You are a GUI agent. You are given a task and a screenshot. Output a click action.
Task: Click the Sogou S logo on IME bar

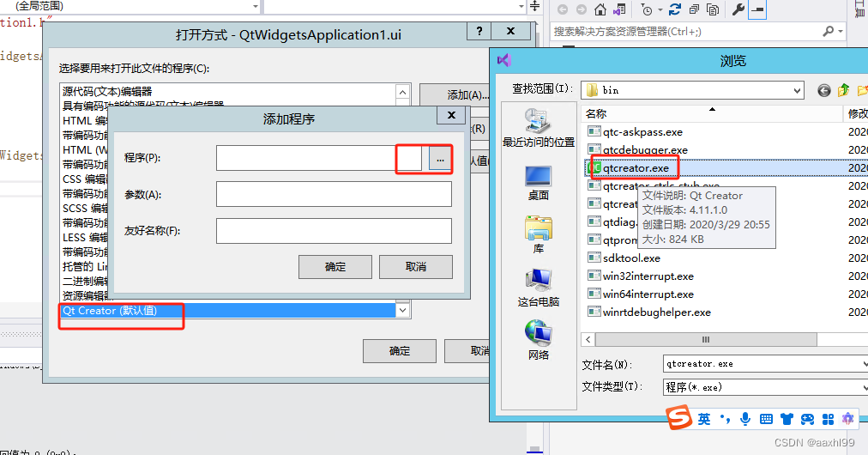tap(678, 418)
